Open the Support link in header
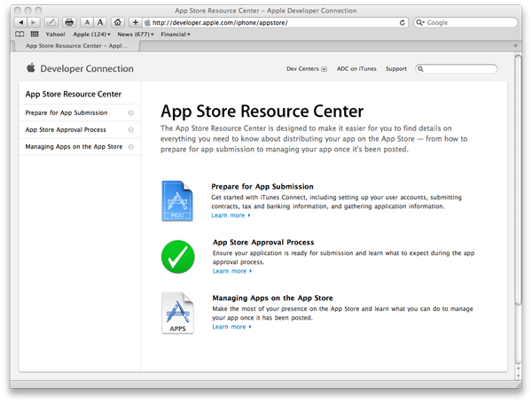 tap(396, 69)
